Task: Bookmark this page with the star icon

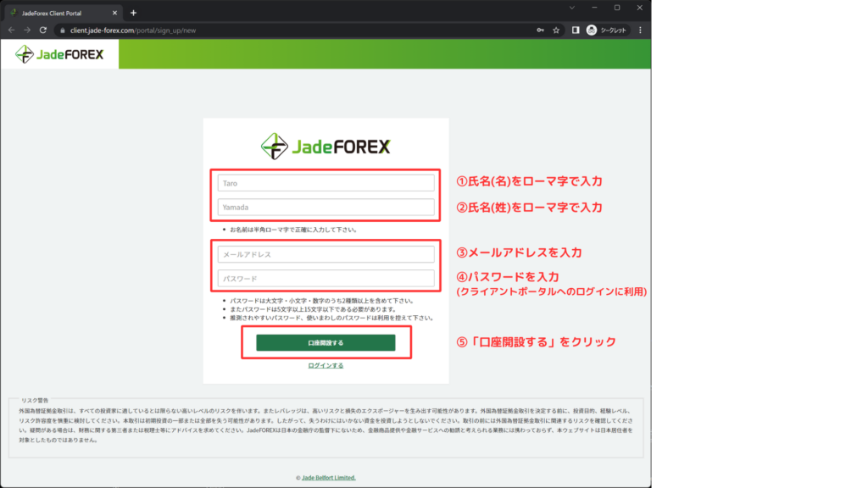Action: pyautogui.click(x=556, y=30)
